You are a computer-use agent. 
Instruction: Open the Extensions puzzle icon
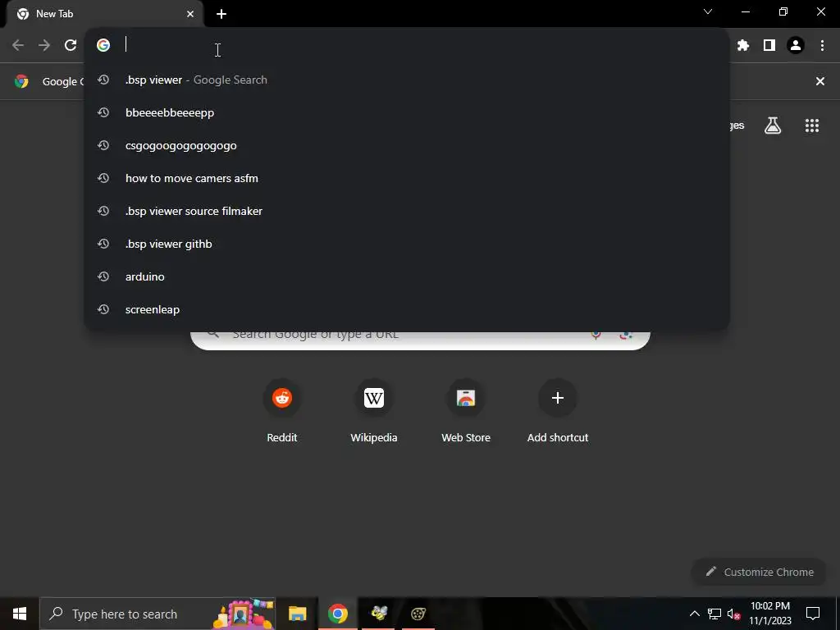[x=743, y=46]
